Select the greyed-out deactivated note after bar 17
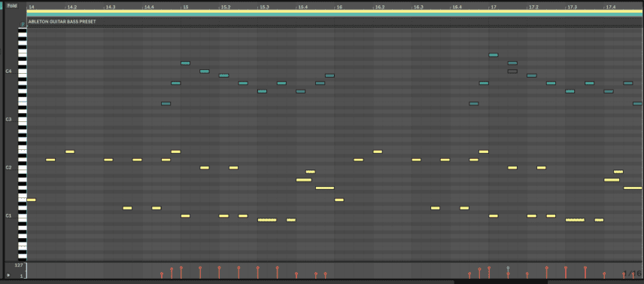644x284 pixels. 512,71
